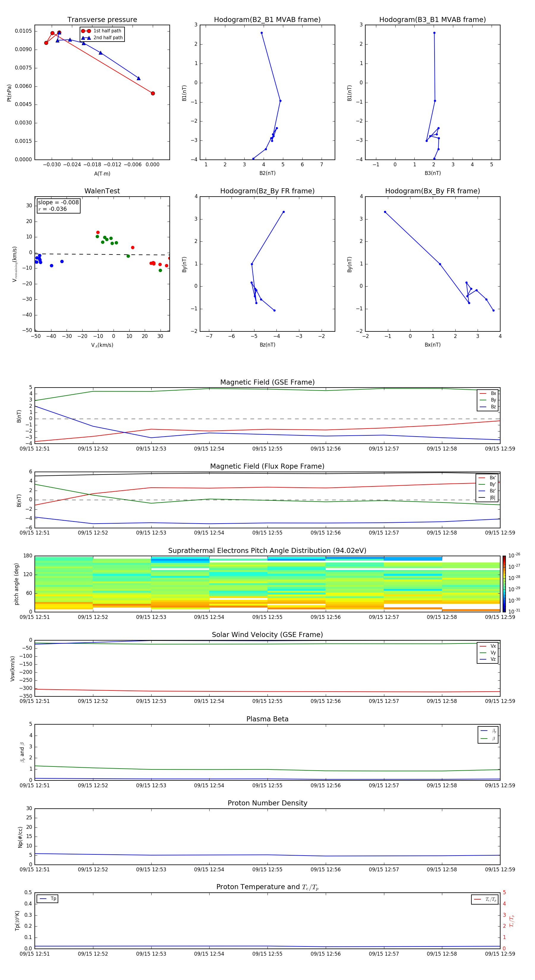
Task: Click the "Bz" entry in GSE legend
Action: (x=488, y=407)
